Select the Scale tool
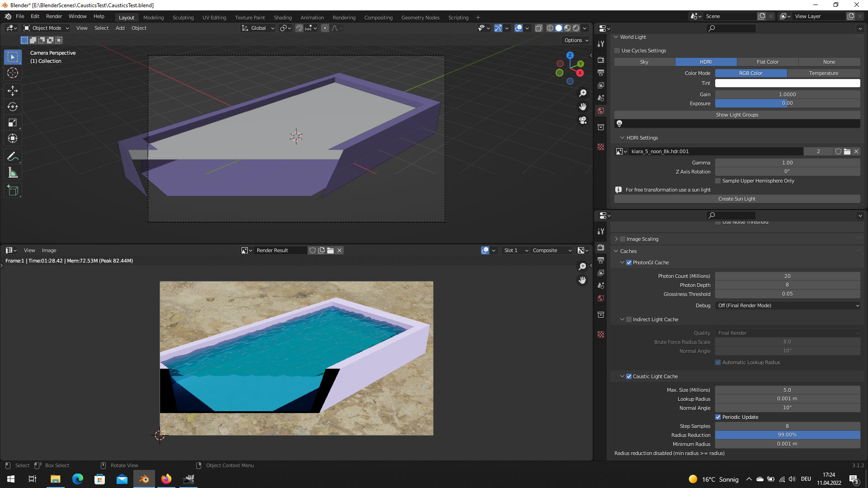The width and height of the screenshot is (868, 488). [x=13, y=122]
